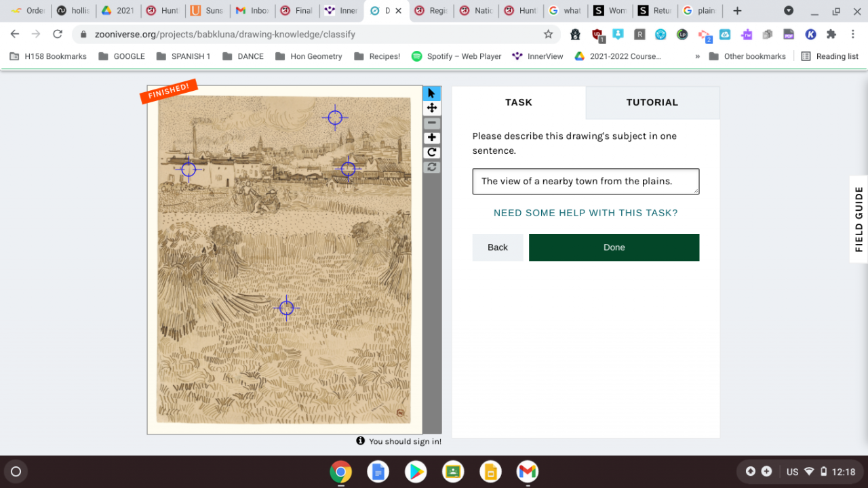Open the InnerView bookmark

(538, 56)
